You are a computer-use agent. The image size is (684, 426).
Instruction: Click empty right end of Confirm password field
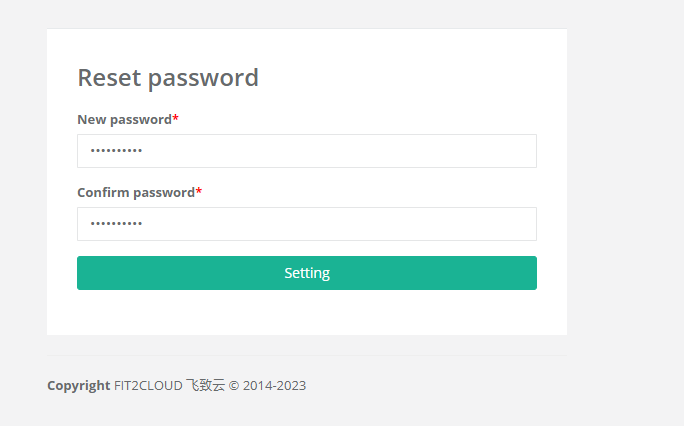[500, 224]
